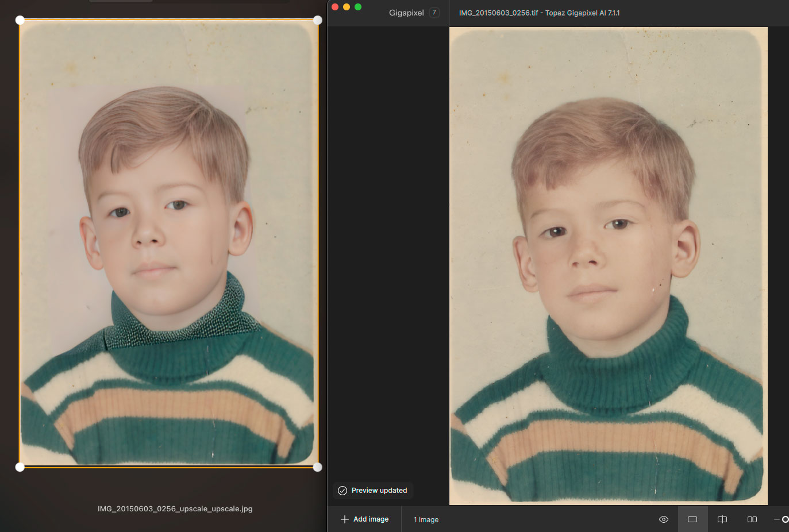This screenshot has width=789, height=532.
Task: Click the "Preview updated" status message
Action: click(372, 491)
